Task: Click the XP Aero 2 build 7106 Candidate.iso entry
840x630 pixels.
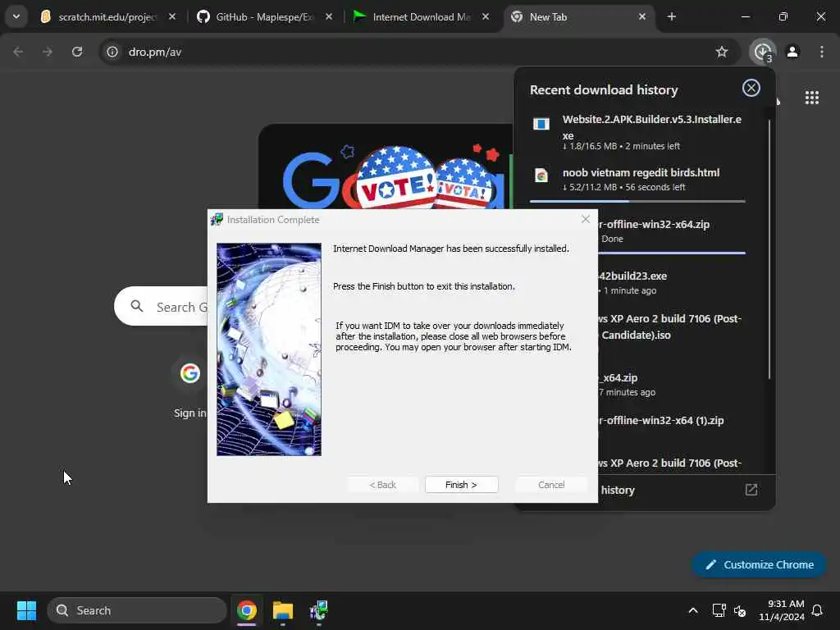Action: pyautogui.click(x=673, y=326)
